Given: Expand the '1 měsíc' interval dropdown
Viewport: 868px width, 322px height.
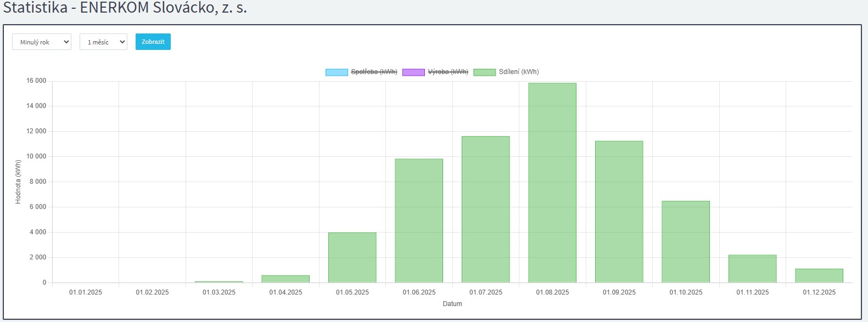Looking at the screenshot, I should [x=103, y=42].
